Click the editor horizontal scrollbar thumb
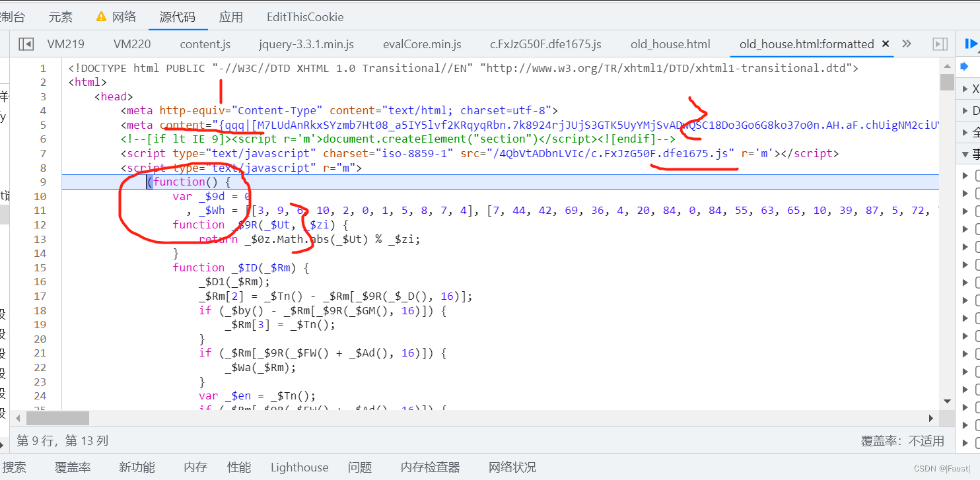The image size is (980, 480). [57, 418]
